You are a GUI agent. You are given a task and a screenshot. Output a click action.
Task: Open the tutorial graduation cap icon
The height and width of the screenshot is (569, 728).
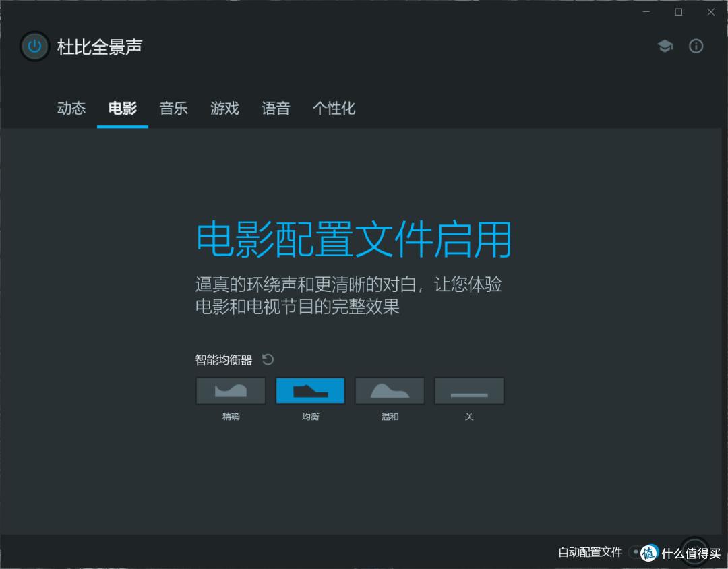[x=665, y=46]
